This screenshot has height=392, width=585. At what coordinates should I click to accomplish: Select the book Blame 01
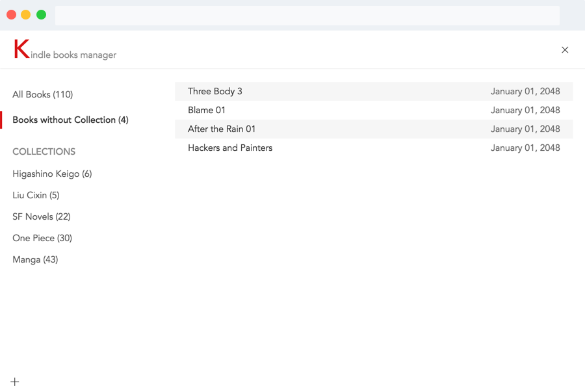click(x=207, y=110)
